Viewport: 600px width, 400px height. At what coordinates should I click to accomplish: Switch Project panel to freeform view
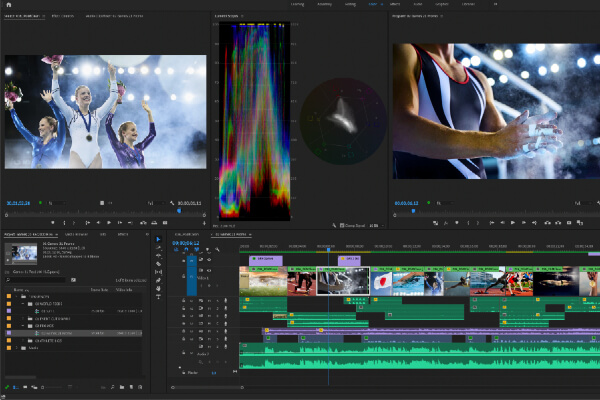click(34, 387)
